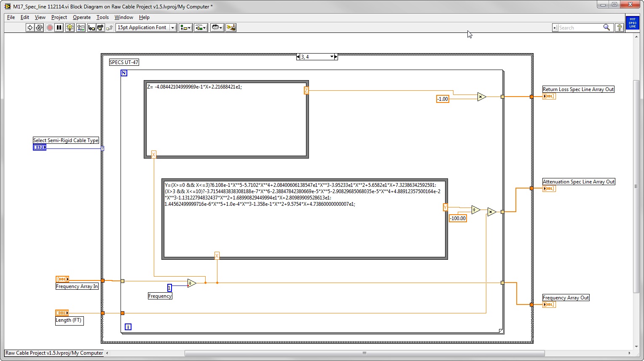Screen dimensions: 644x361
Task: Click the -1.00 numeric constant
Action: click(443, 99)
